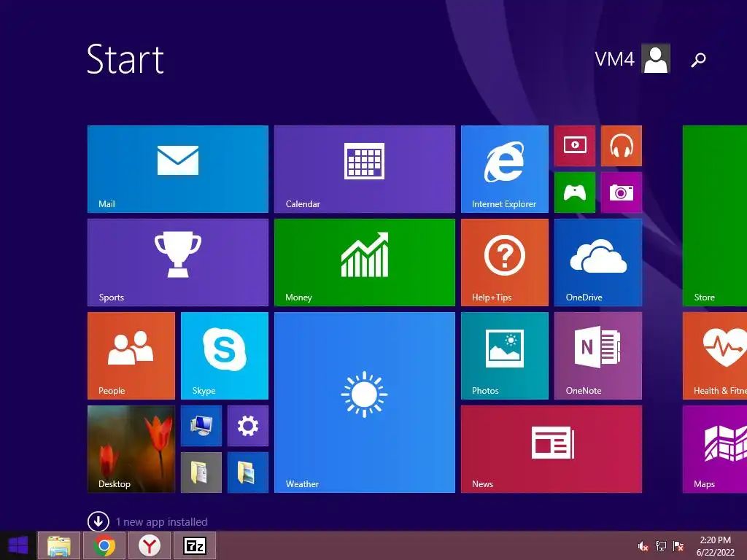Click the clock showing 2:20 PM
This screenshot has width=747, height=560.
[715, 546]
